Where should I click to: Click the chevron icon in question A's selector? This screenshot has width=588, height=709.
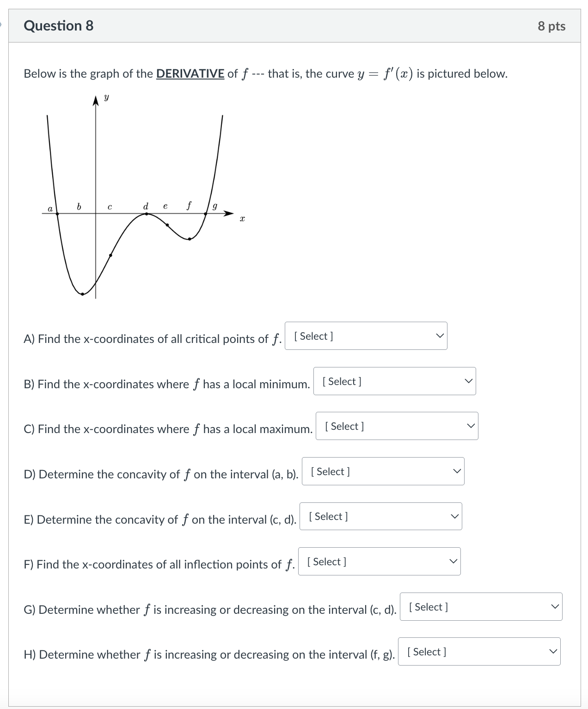(439, 336)
